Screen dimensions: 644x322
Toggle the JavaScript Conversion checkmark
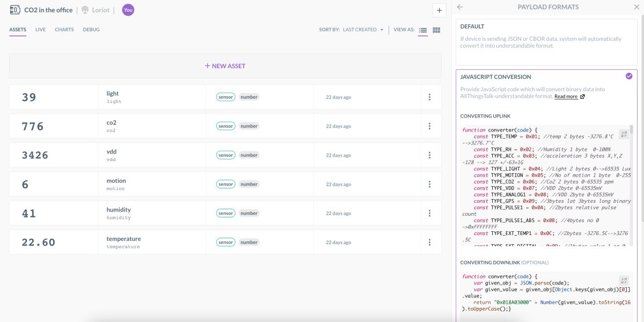pyautogui.click(x=629, y=76)
